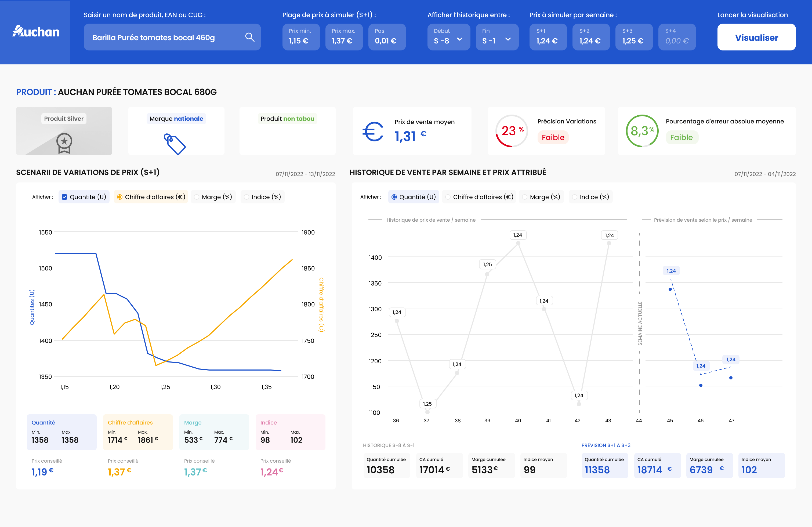Click historic Indice moyen 99
812x527 pixels.
point(543,466)
